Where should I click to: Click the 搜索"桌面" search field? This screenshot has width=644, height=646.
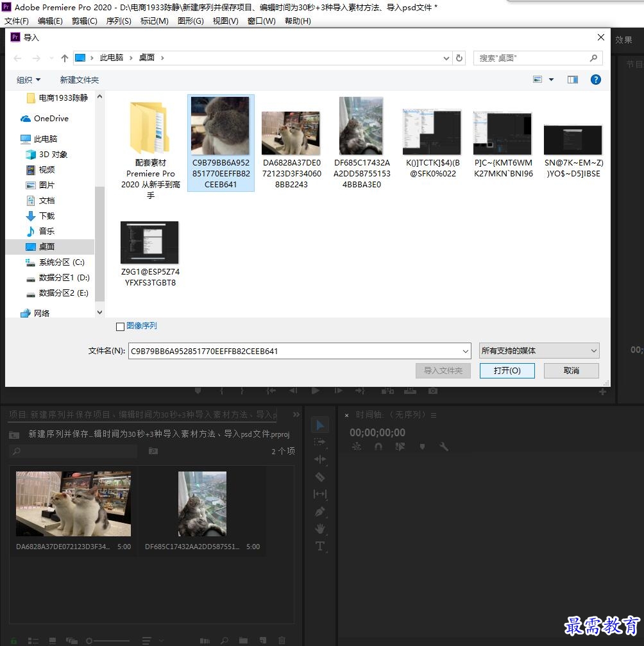pyautogui.click(x=538, y=58)
